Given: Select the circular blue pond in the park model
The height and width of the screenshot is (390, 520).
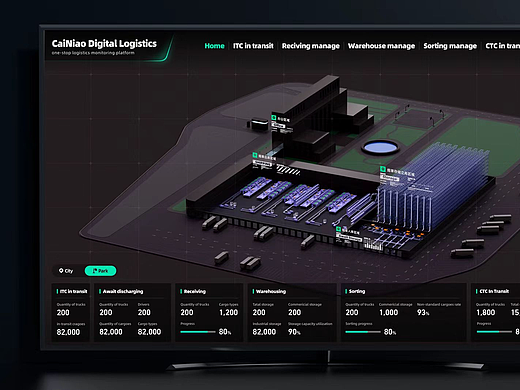Looking at the screenshot, I should (x=380, y=147).
